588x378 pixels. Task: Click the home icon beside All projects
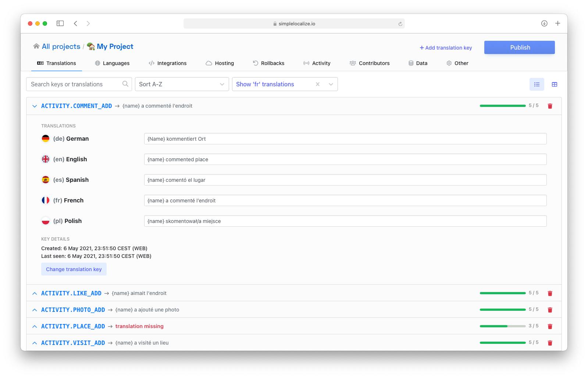coord(36,46)
